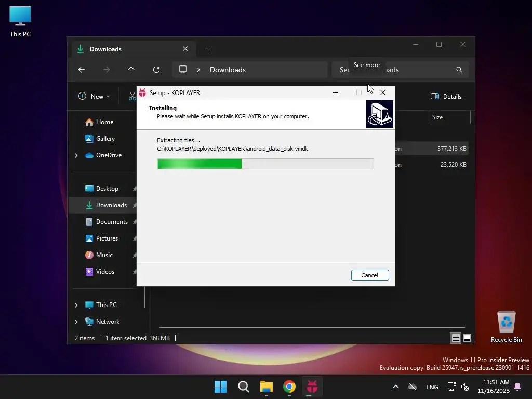This screenshot has height=399, width=532.
Task: Open This PC desktop icon
Action: [x=20, y=22]
